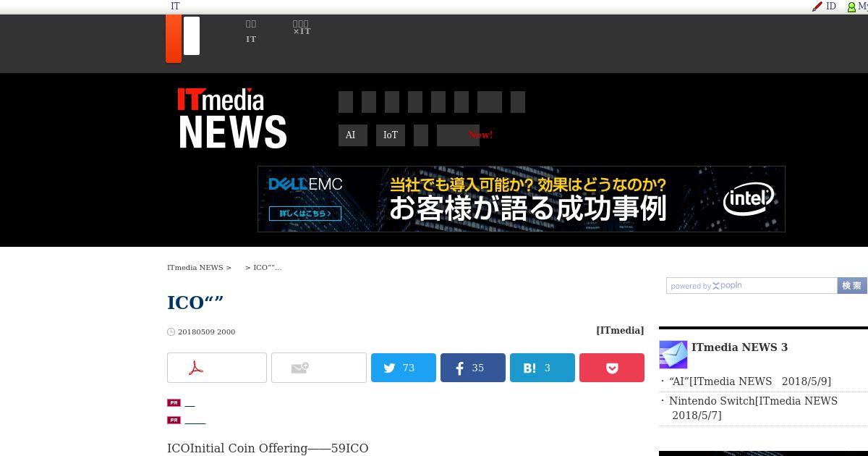
Task: Click the orange and white ITmedia logo
Action: pyautogui.click(x=182, y=38)
